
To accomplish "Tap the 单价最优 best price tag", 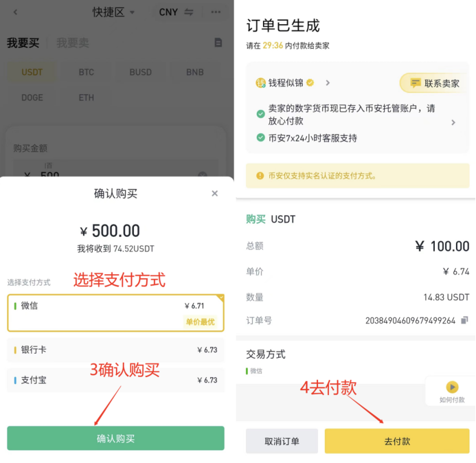I will [x=200, y=321].
